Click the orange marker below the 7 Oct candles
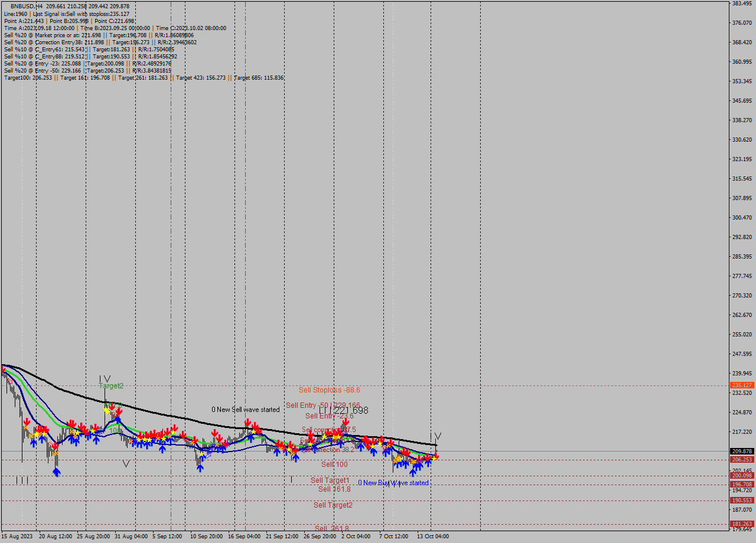The width and height of the screenshot is (756, 543). coord(396,459)
